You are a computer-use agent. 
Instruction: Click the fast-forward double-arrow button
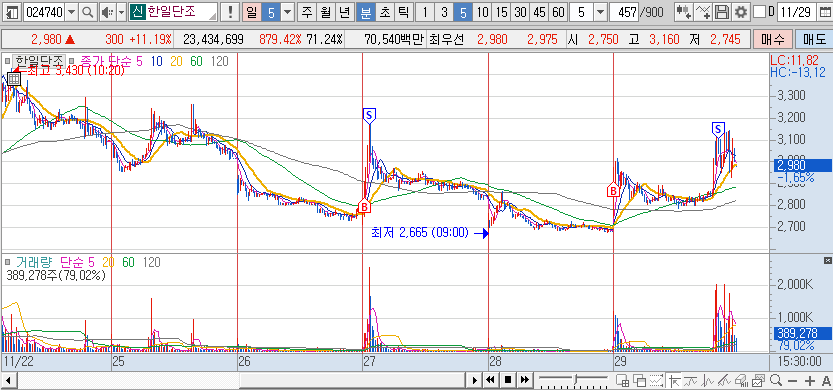tap(524, 380)
